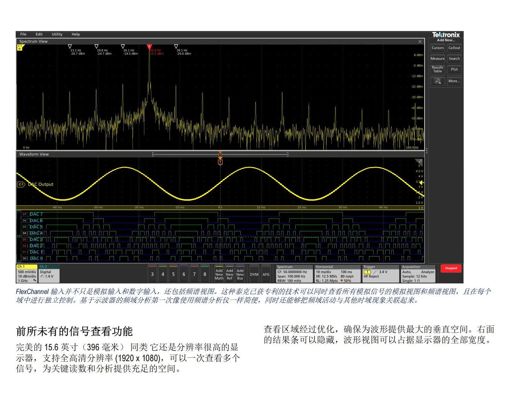Screen dimensions: 512x420
Task: Click the C1 DAC Output waveform handle
Action: [21, 185]
